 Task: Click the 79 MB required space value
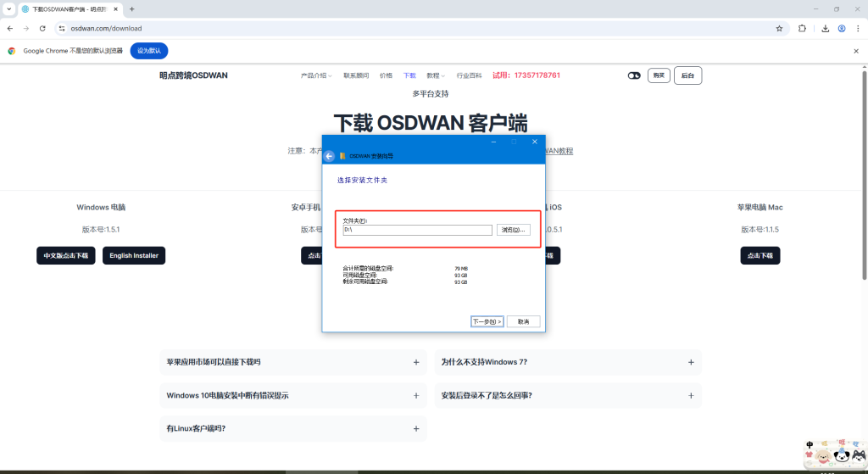(x=461, y=269)
